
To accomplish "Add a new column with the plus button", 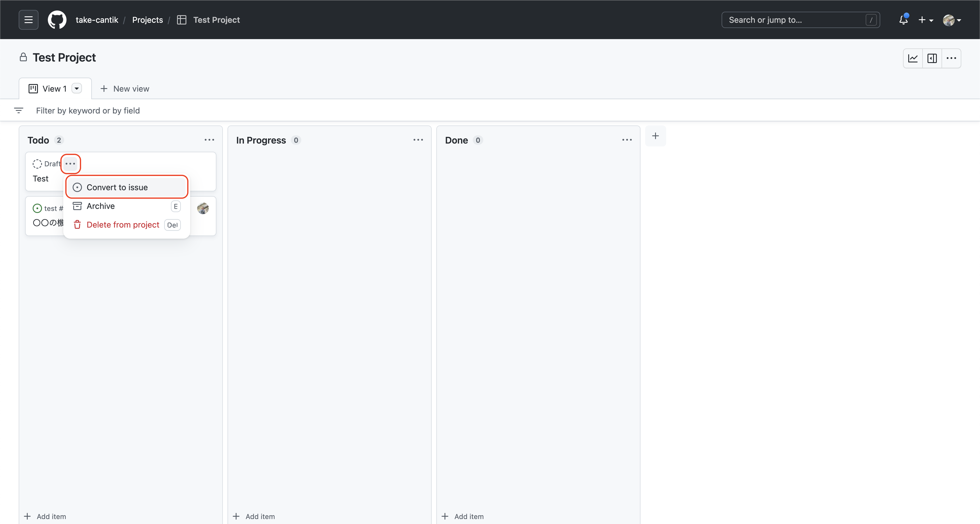I will click(x=655, y=136).
